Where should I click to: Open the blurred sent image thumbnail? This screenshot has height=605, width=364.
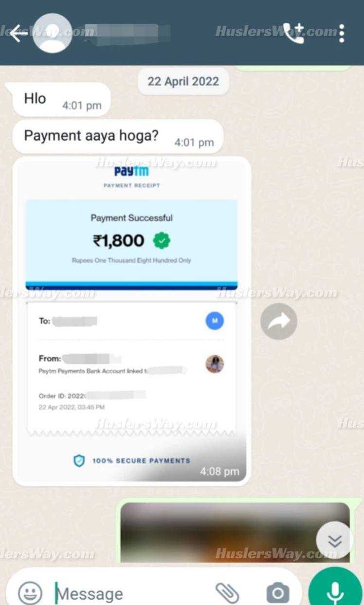click(235, 533)
